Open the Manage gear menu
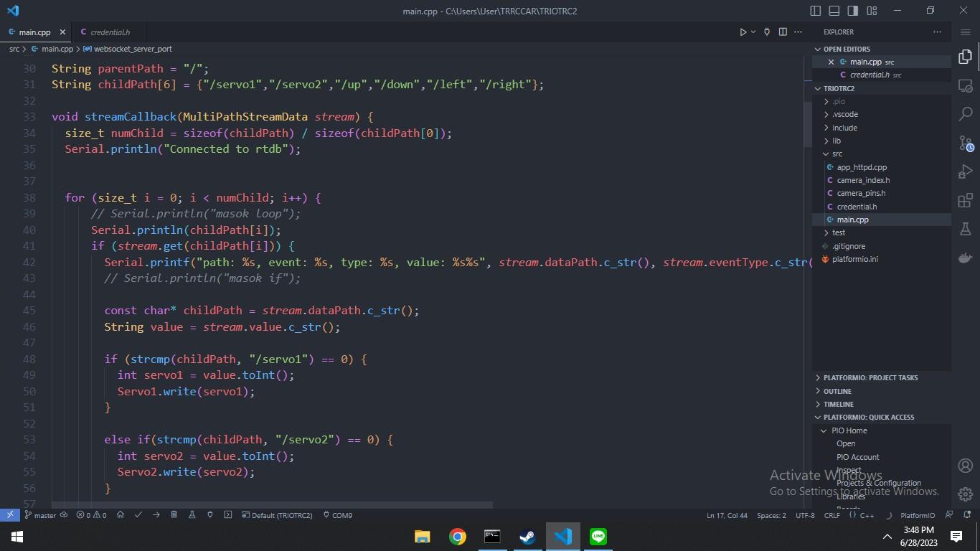 (x=966, y=494)
